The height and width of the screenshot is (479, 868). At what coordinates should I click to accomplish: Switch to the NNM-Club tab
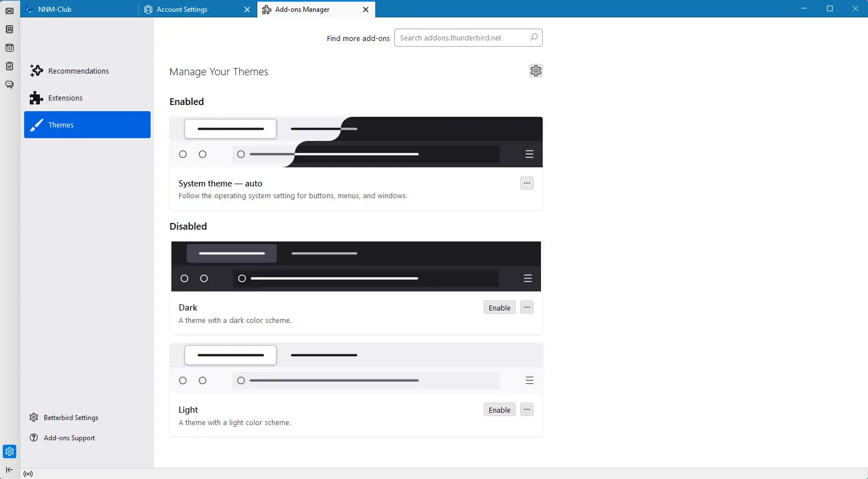(x=79, y=10)
